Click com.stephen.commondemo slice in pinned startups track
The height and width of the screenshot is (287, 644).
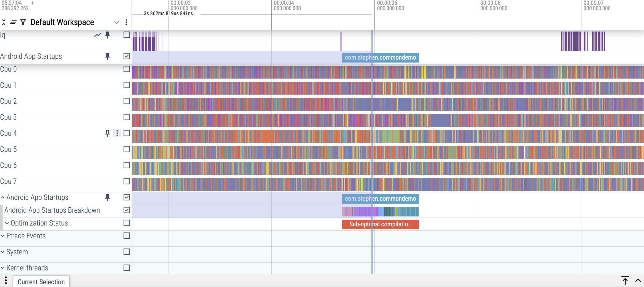(x=380, y=57)
